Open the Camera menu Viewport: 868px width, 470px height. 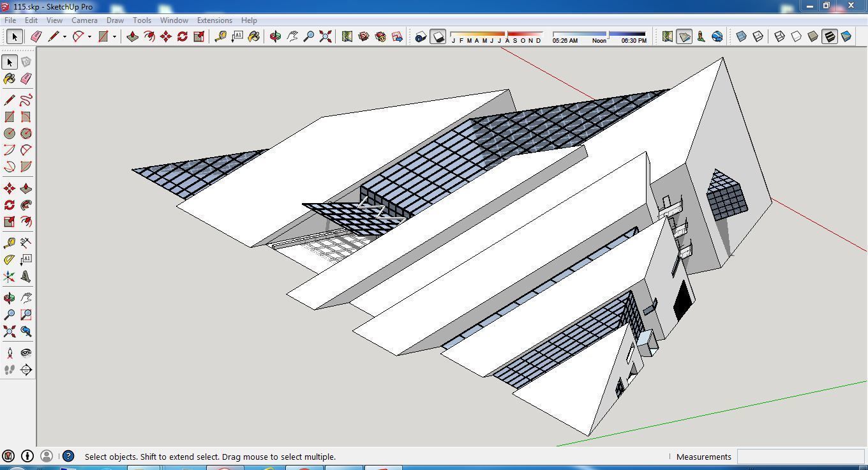(84, 20)
